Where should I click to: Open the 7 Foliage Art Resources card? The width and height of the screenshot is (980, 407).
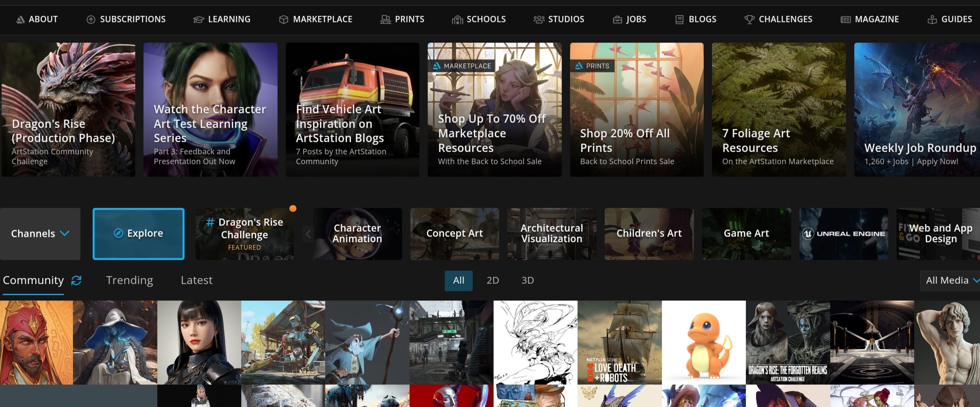coord(779,110)
